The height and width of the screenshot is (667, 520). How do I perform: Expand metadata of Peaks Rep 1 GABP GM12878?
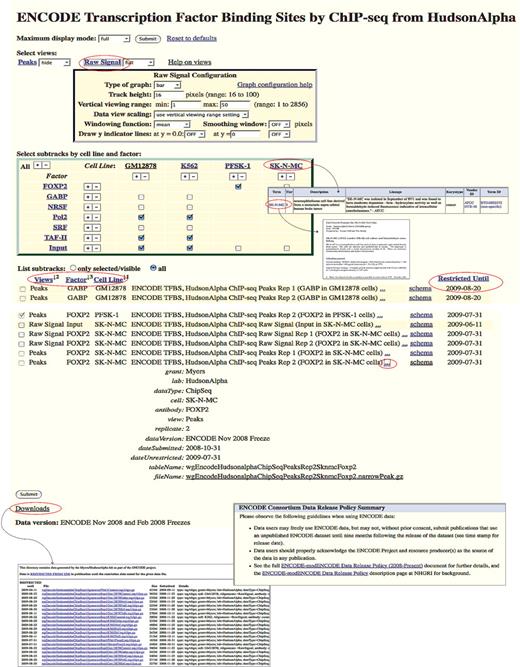[383, 289]
